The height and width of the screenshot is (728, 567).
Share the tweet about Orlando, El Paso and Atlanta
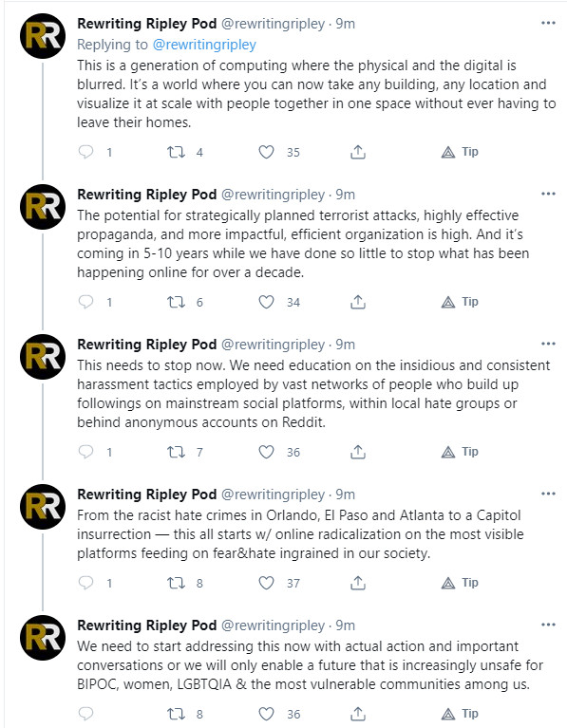[x=358, y=583]
